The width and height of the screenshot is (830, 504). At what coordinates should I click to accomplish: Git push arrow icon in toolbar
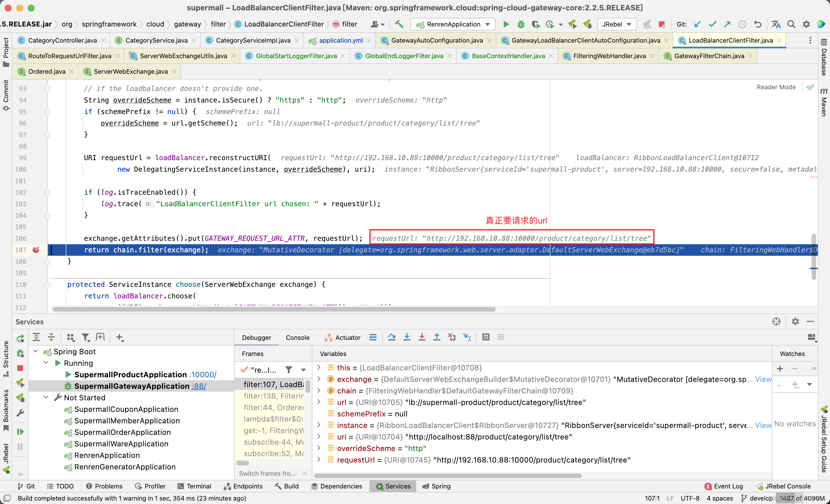(x=727, y=24)
